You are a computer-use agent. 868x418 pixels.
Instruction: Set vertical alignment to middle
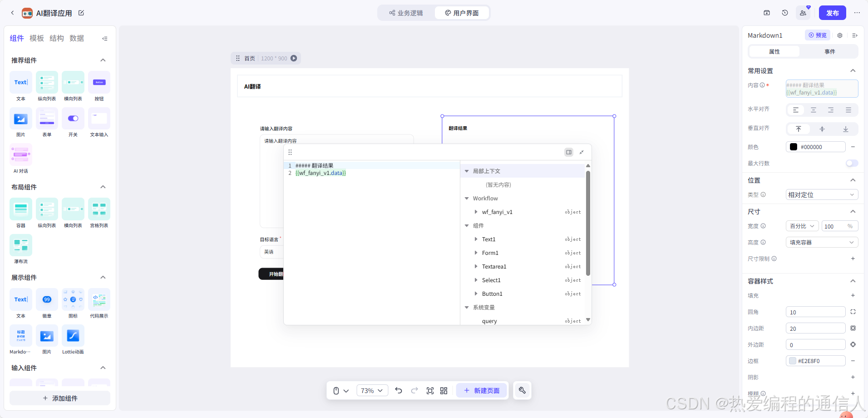(x=822, y=129)
